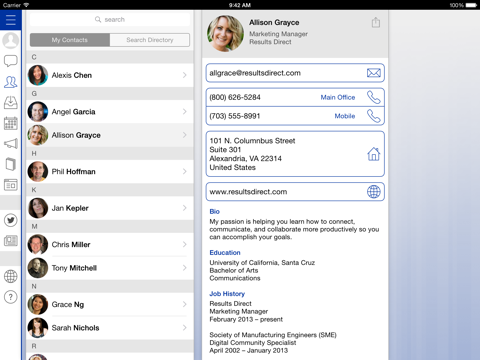Tap the Mobile label
The height and width of the screenshot is (360, 480).
(345, 116)
